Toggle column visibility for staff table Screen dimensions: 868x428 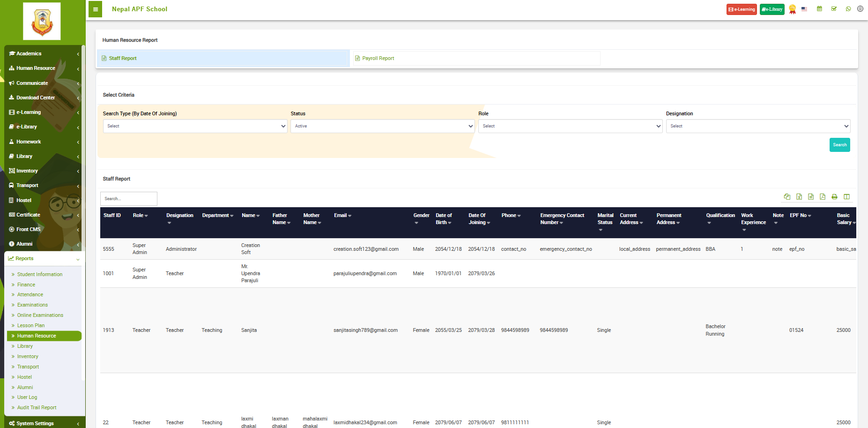coord(846,197)
